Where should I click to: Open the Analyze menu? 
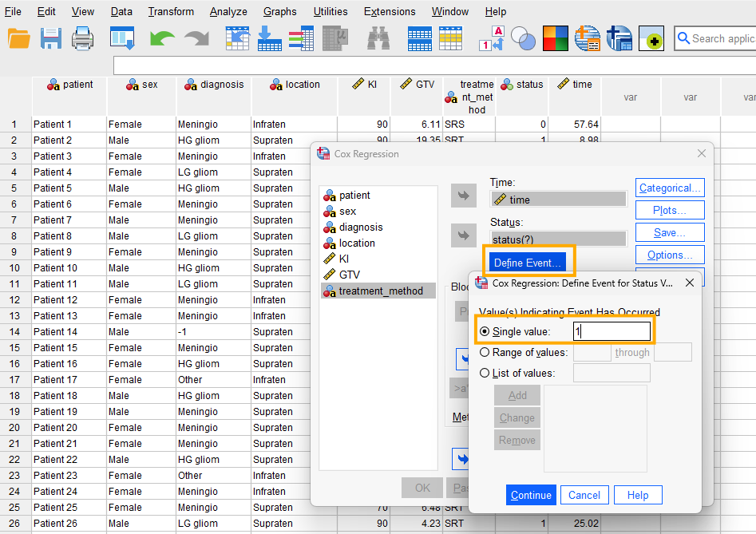pos(228,11)
